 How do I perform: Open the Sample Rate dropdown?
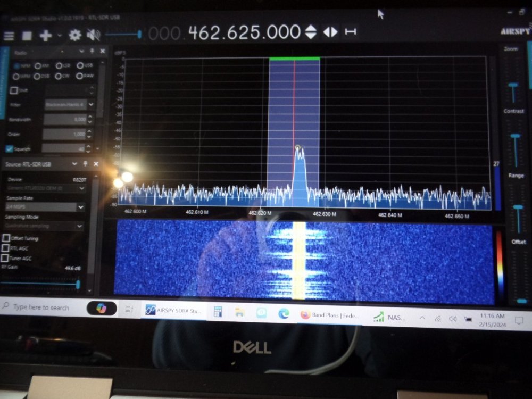tap(80, 207)
